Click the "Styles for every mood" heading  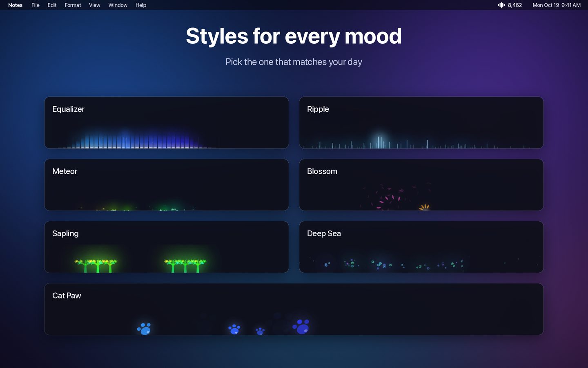(294, 36)
